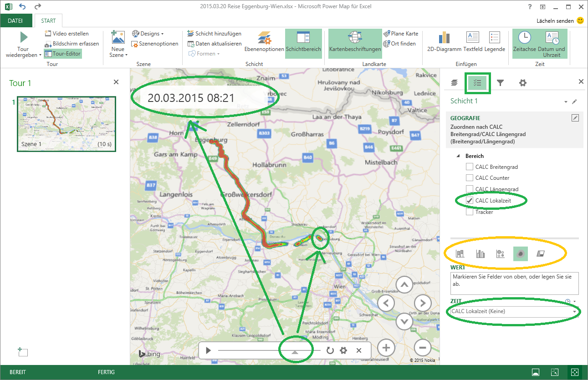Open the filter tab in layer pane

[x=500, y=82]
